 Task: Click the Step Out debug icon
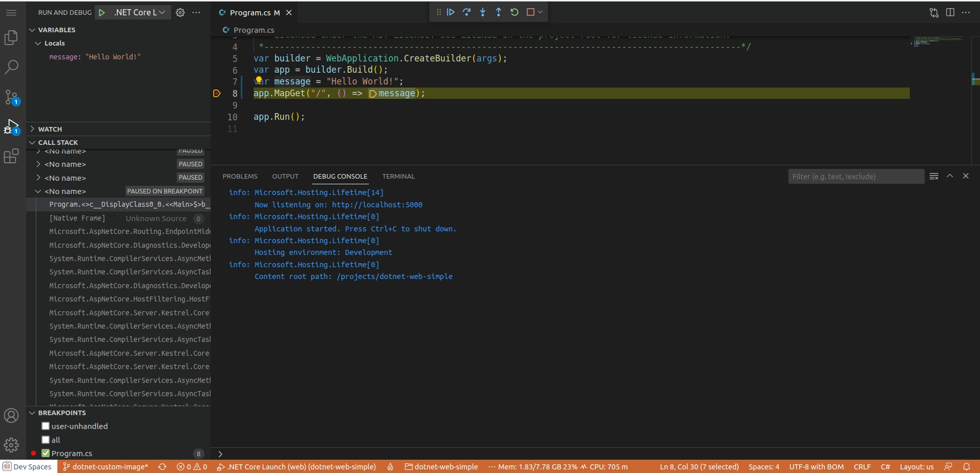[x=498, y=12]
